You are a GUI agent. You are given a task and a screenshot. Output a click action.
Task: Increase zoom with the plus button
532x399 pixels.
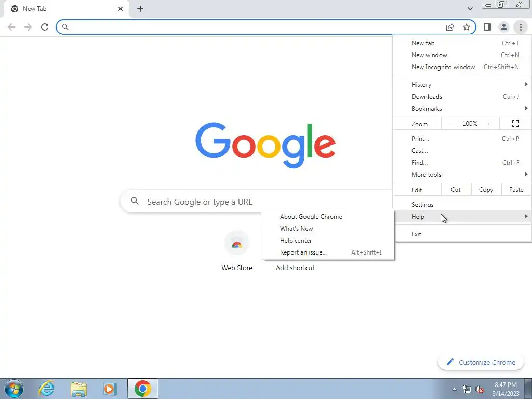coord(489,124)
